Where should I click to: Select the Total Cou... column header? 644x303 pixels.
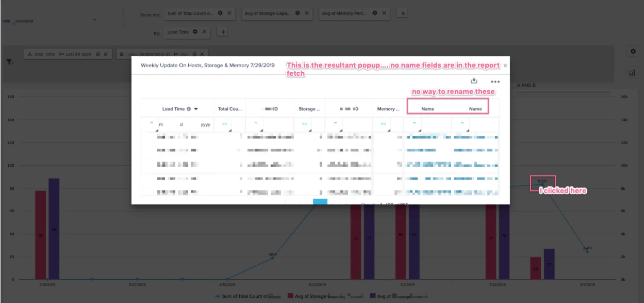pyautogui.click(x=229, y=109)
